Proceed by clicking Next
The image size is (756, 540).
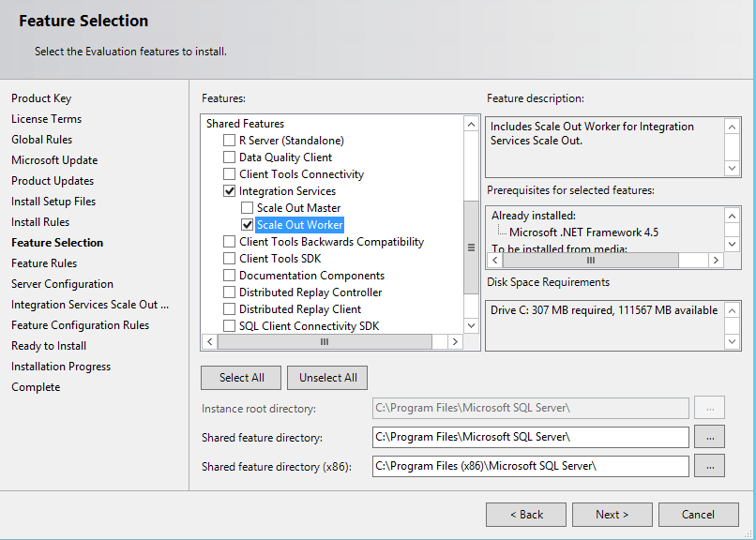(612, 514)
